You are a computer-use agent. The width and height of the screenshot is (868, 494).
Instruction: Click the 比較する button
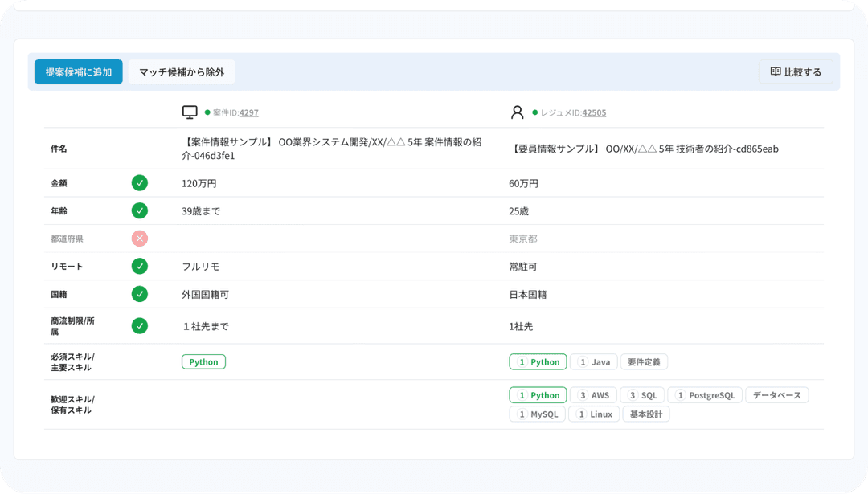point(796,72)
